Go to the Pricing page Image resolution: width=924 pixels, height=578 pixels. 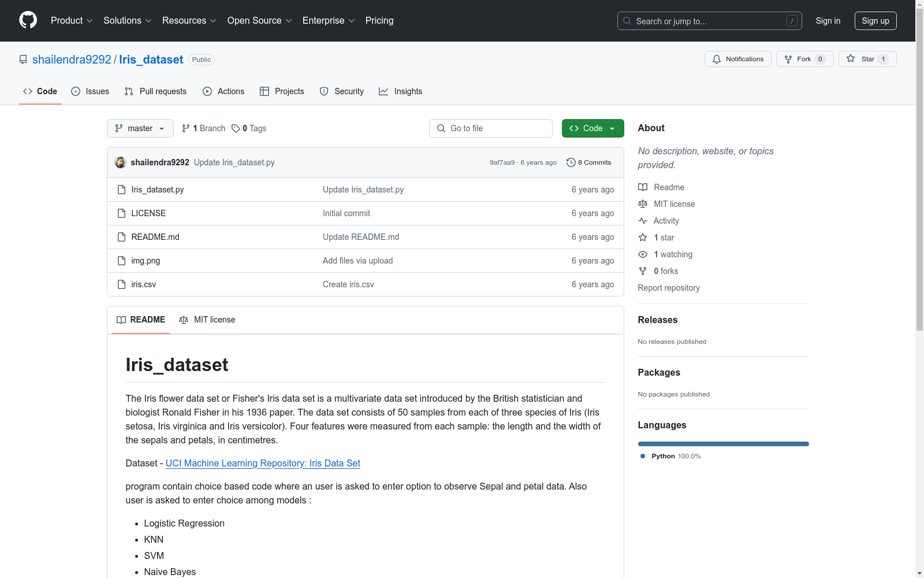379,21
